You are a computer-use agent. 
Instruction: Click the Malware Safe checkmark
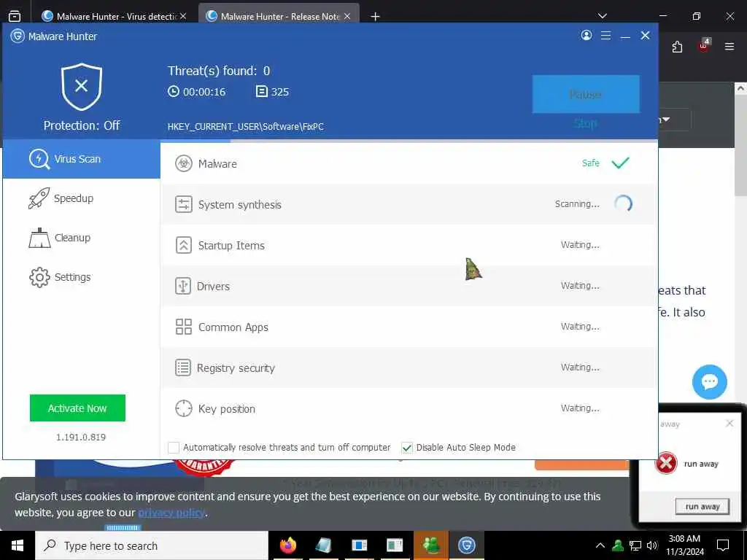(x=620, y=163)
